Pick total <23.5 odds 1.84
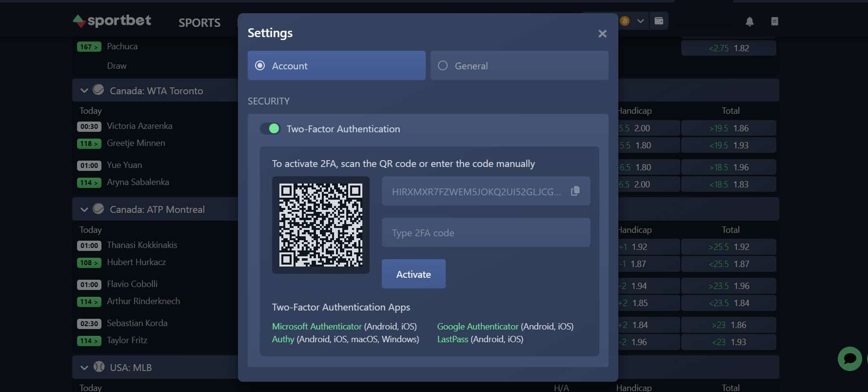 [x=729, y=303]
